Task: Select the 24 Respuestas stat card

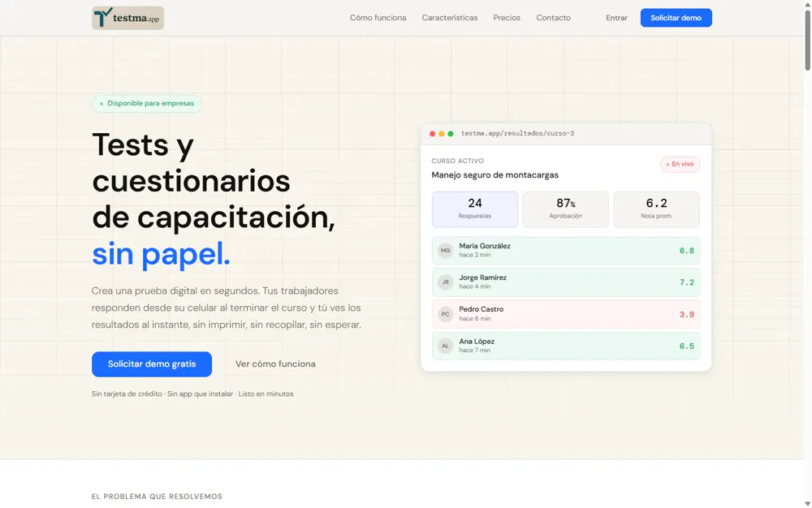Action: (475, 209)
